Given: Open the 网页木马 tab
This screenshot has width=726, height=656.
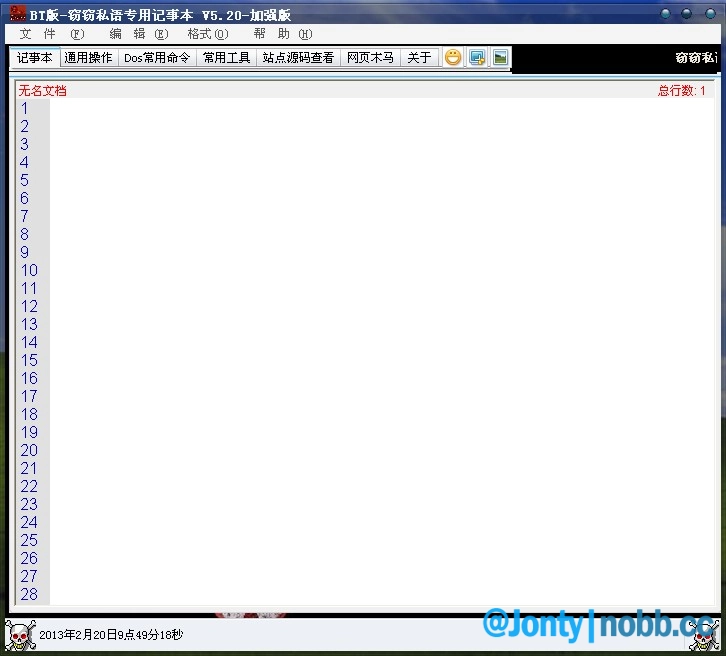Looking at the screenshot, I should 370,58.
